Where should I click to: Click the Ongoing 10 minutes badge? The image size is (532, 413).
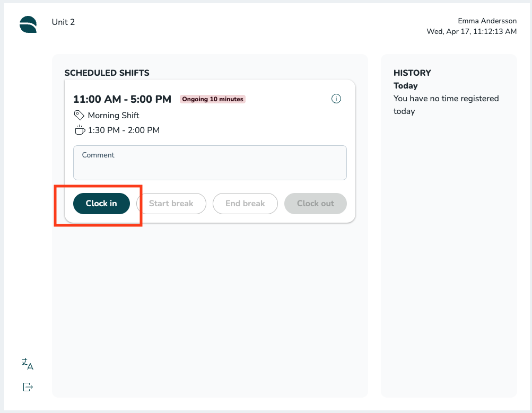click(x=213, y=99)
